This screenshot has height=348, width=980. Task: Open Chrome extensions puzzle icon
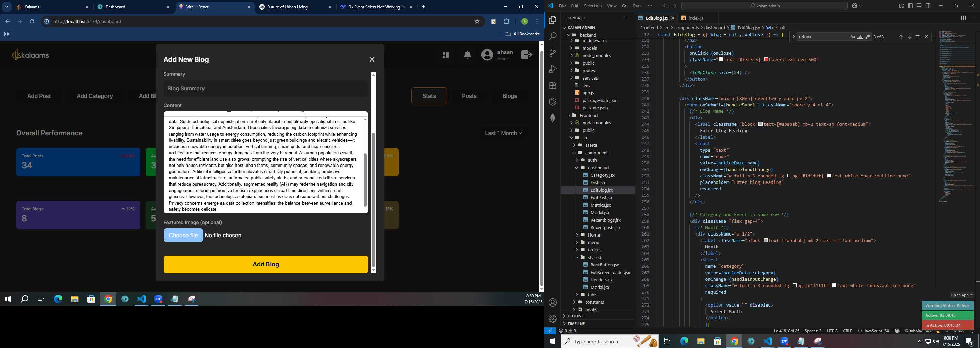click(506, 22)
